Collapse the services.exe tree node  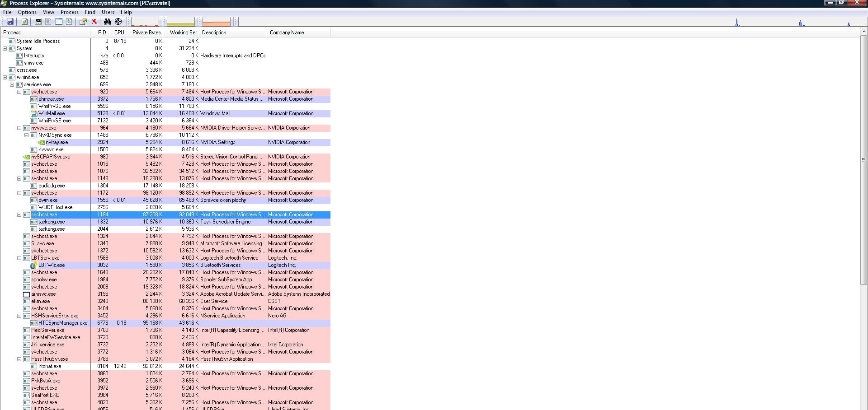click(12, 84)
